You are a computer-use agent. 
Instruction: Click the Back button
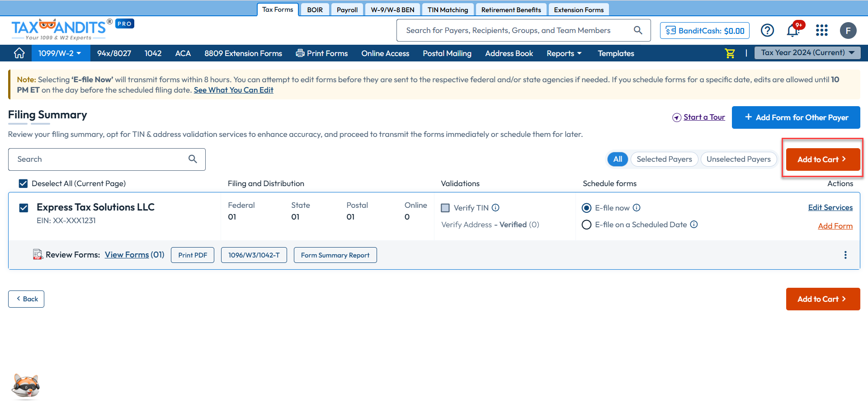(26, 299)
